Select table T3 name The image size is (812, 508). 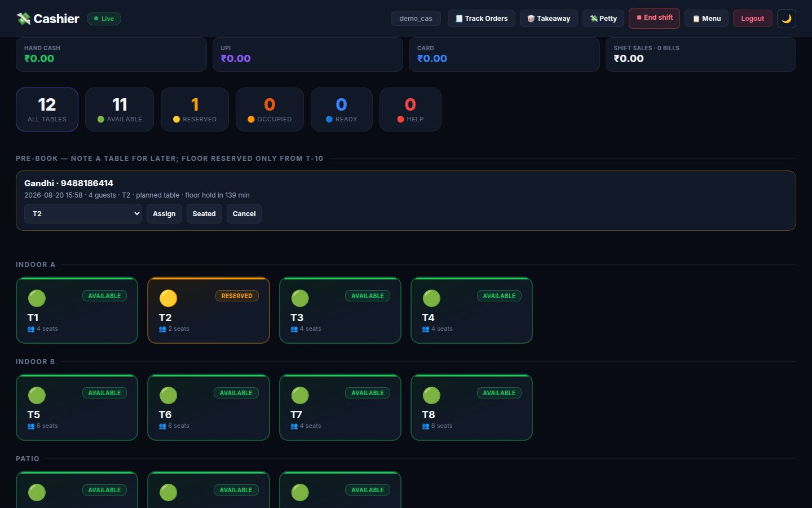(x=297, y=318)
